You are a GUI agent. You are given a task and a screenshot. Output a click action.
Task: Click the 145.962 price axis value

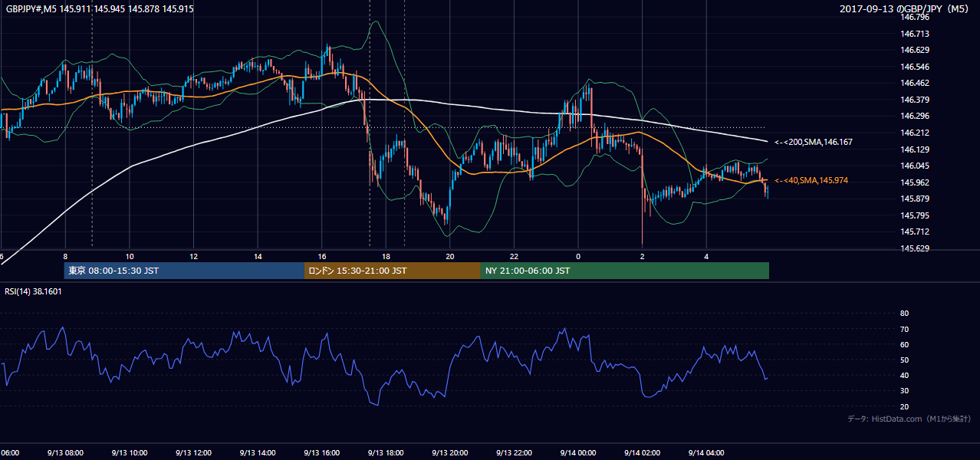tap(916, 182)
